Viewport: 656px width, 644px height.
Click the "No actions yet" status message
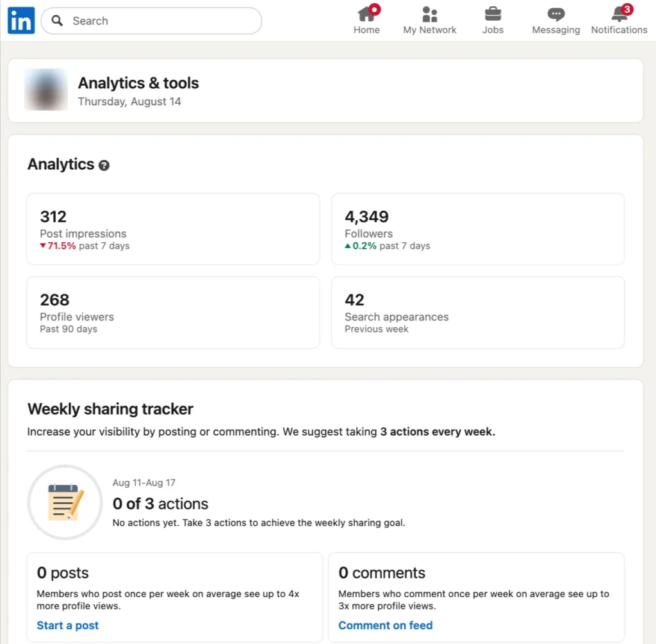pyautogui.click(x=259, y=523)
